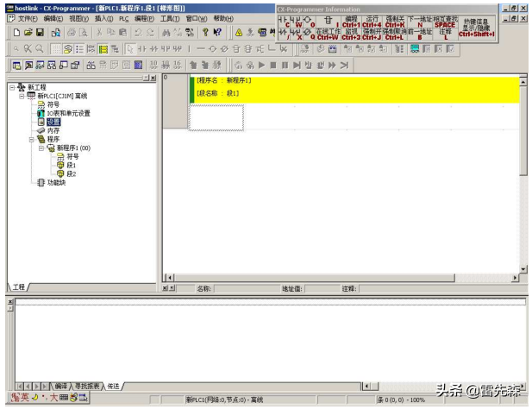Click the New file toolbar icon

pyautogui.click(x=16, y=33)
